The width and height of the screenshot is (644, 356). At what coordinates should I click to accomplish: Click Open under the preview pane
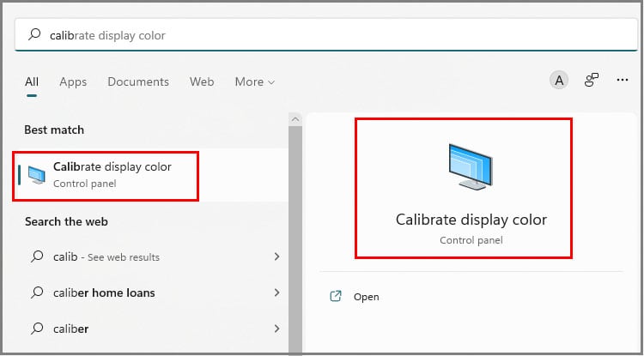tap(367, 297)
